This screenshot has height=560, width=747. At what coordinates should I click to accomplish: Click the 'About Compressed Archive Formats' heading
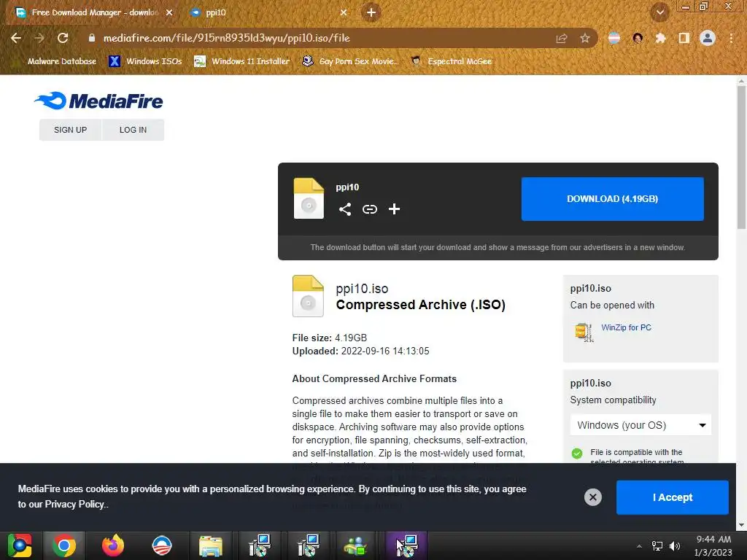[x=374, y=379]
